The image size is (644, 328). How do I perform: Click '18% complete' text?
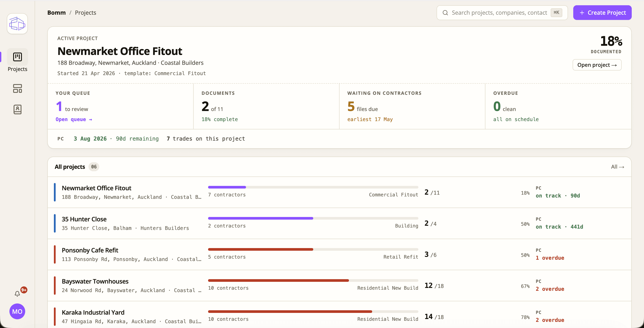(x=220, y=119)
